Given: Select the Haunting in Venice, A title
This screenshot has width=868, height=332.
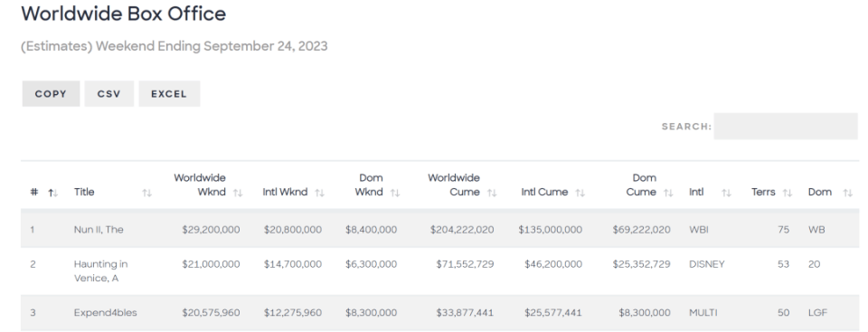Looking at the screenshot, I should point(100,271).
